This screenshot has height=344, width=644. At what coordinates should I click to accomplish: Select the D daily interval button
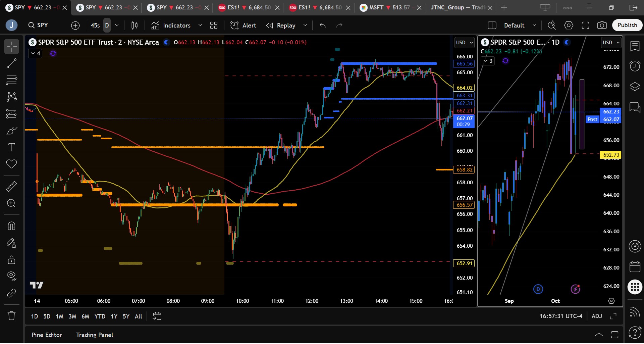pos(107,25)
